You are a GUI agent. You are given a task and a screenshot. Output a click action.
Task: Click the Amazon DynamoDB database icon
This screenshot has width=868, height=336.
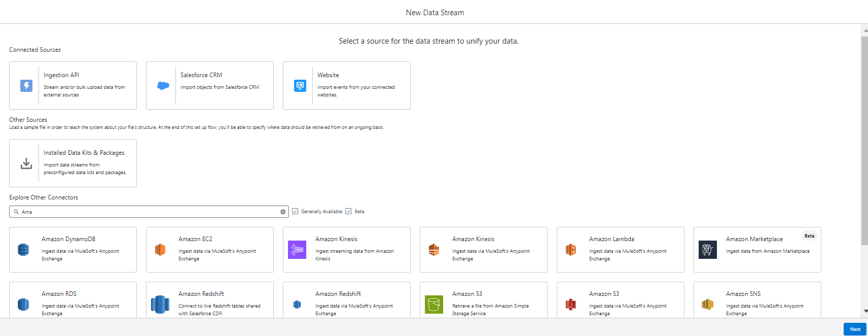(23, 250)
